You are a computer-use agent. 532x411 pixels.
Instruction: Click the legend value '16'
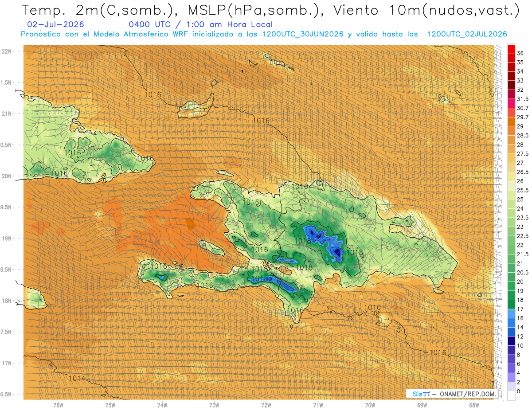(520, 318)
